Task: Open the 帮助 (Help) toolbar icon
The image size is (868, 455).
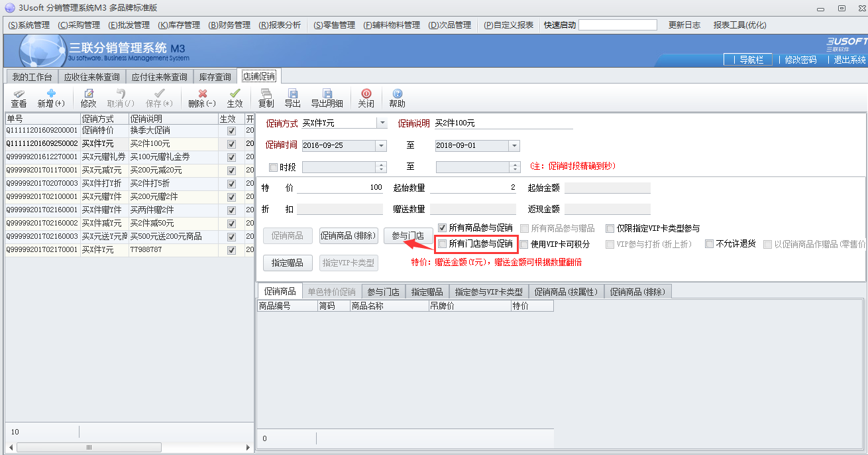Action: [x=397, y=94]
